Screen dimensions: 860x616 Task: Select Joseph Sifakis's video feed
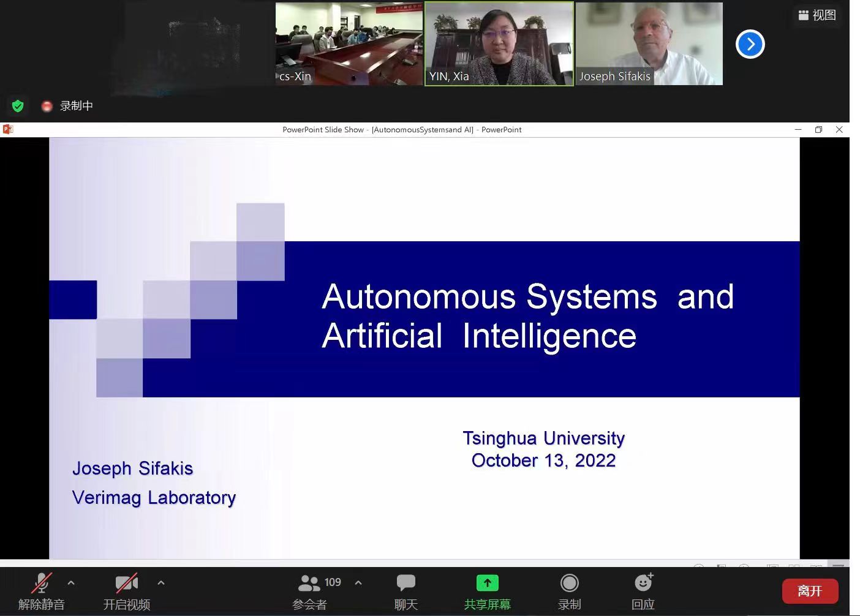[x=649, y=43]
